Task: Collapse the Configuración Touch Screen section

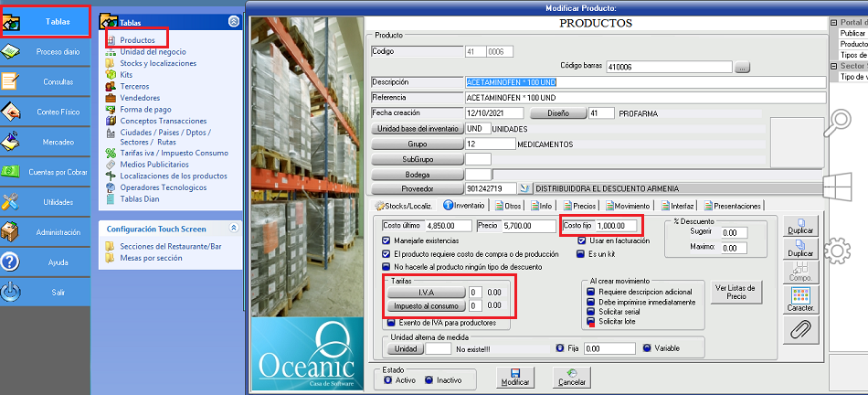Action: pyautogui.click(x=233, y=228)
